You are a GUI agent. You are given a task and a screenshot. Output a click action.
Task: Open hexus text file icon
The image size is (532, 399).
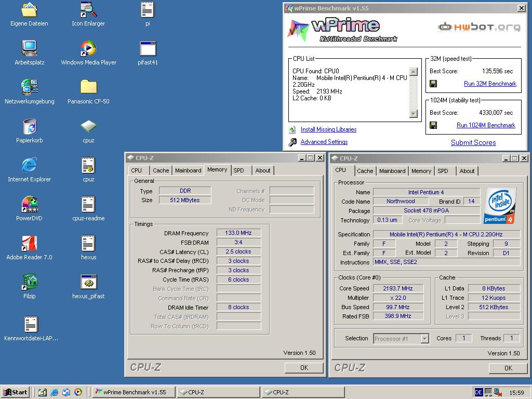(88, 243)
